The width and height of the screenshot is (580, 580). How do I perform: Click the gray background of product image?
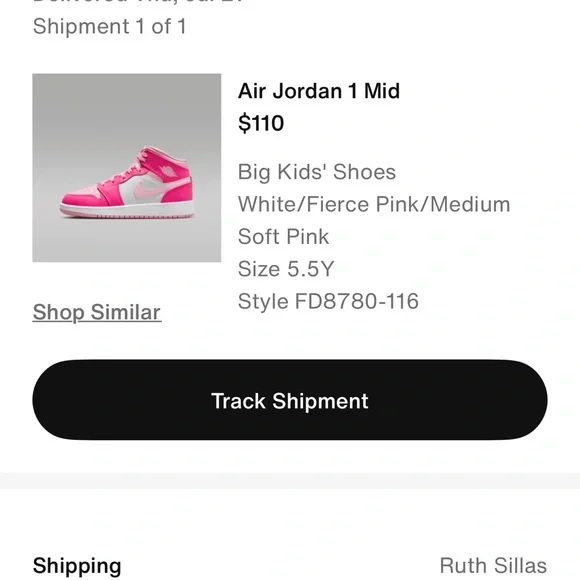[x=127, y=107]
